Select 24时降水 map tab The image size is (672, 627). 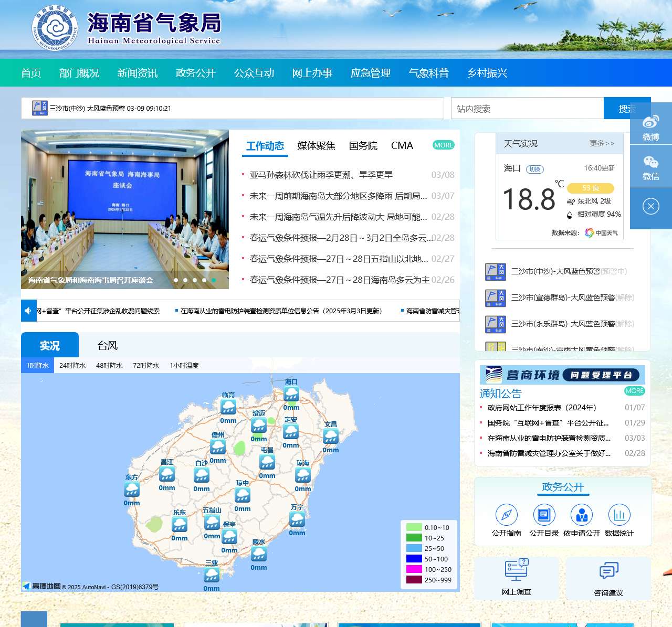[72, 366]
